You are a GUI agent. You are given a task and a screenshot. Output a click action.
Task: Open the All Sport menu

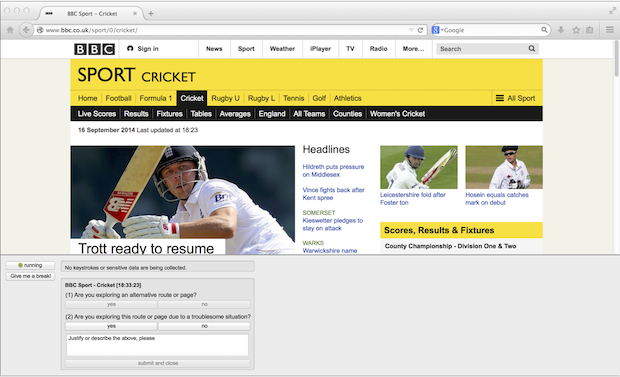tap(516, 98)
